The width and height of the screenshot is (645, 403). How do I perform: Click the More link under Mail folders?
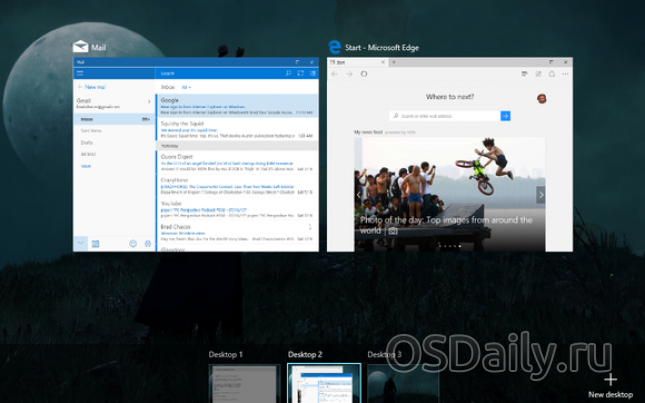pos(86,166)
